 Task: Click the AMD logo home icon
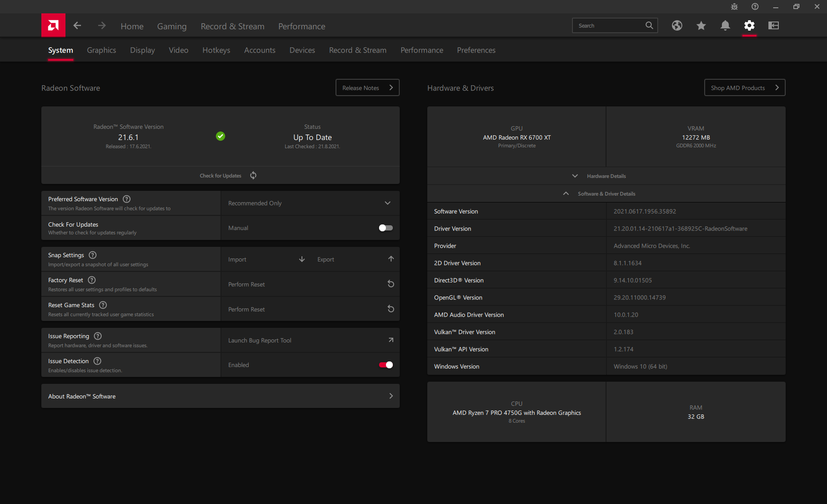click(53, 25)
